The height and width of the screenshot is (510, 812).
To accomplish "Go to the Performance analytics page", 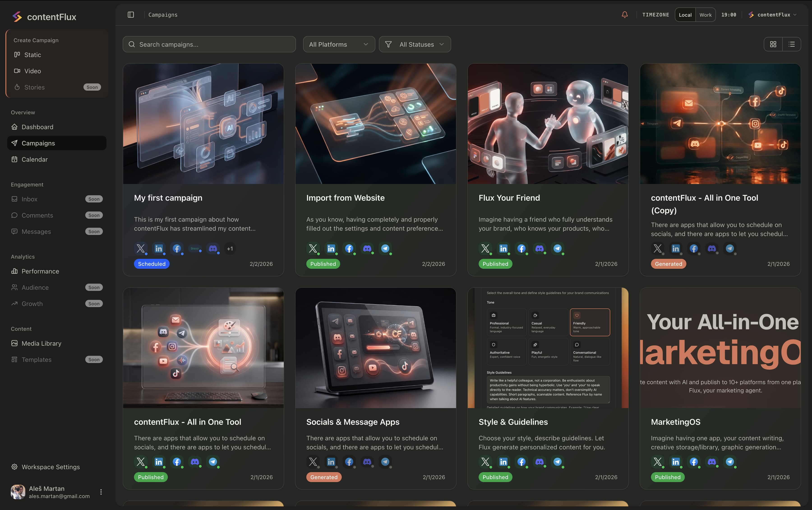I will (40, 271).
